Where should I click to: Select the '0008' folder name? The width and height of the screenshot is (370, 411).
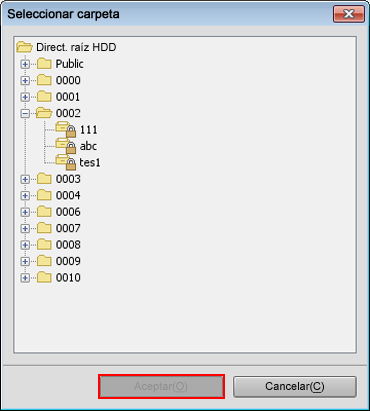point(68,245)
